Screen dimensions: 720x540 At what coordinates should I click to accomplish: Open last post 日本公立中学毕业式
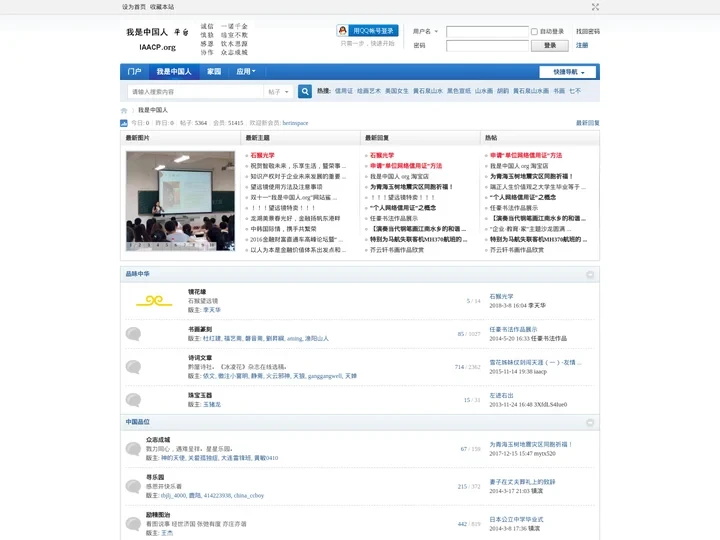(516, 519)
